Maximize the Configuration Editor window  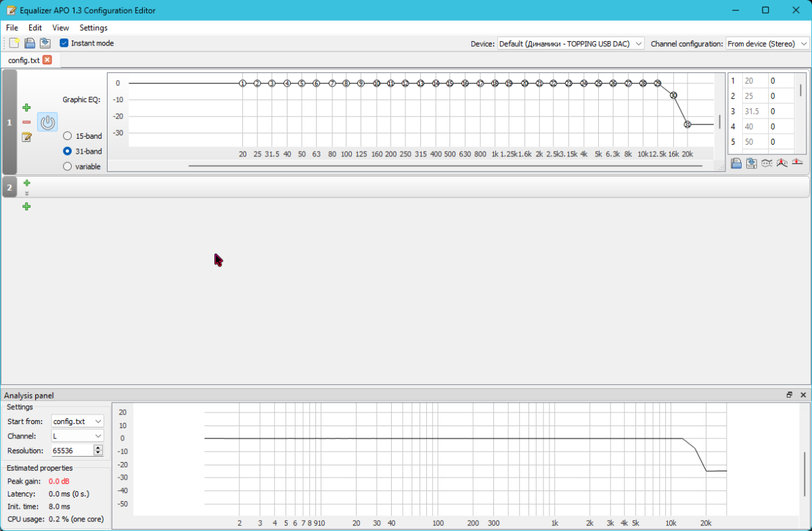point(765,10)
